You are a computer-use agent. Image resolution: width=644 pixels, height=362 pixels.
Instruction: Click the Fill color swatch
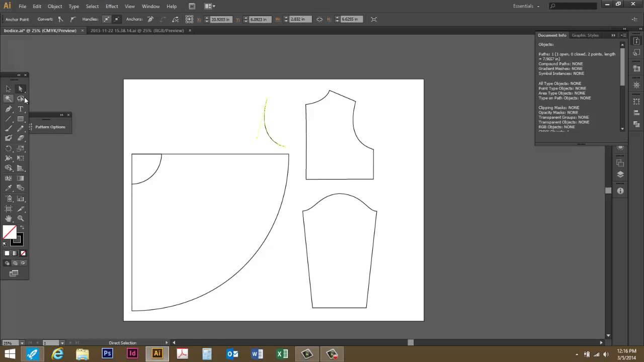point(10,232)
